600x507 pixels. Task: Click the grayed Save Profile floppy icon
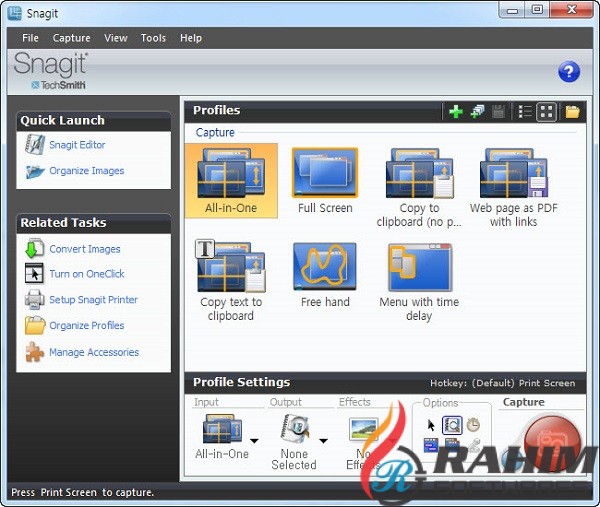[x=498, y=112]
